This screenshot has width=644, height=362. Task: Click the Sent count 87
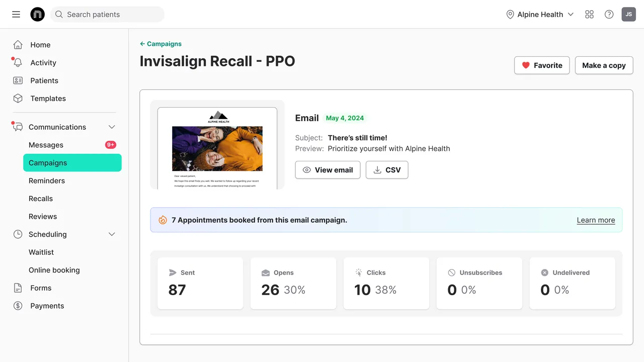[x=177, y=290]
